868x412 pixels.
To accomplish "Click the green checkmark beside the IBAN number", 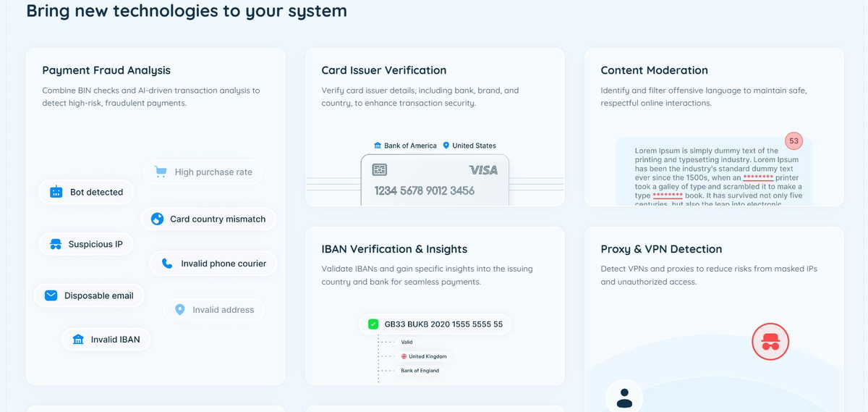I will [x=373, y=324].
